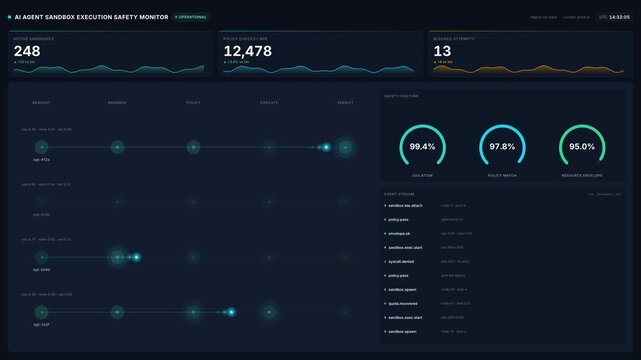
Task: Click the upper policy.pass event
Action: (x=502, y=220)
